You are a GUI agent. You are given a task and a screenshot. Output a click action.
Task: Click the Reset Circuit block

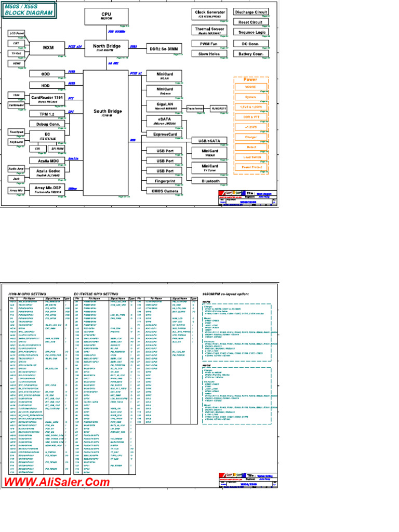click(x=251, y=22)
